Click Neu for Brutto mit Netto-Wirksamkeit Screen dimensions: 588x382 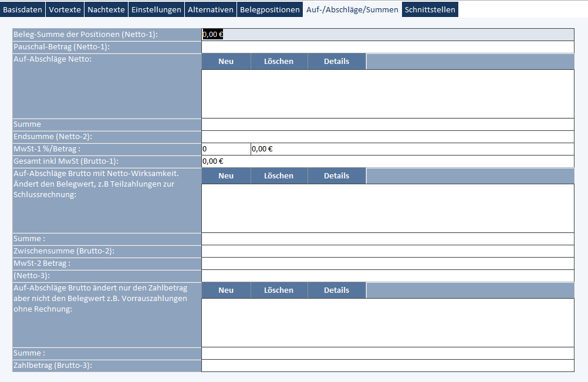coord(226,176)
